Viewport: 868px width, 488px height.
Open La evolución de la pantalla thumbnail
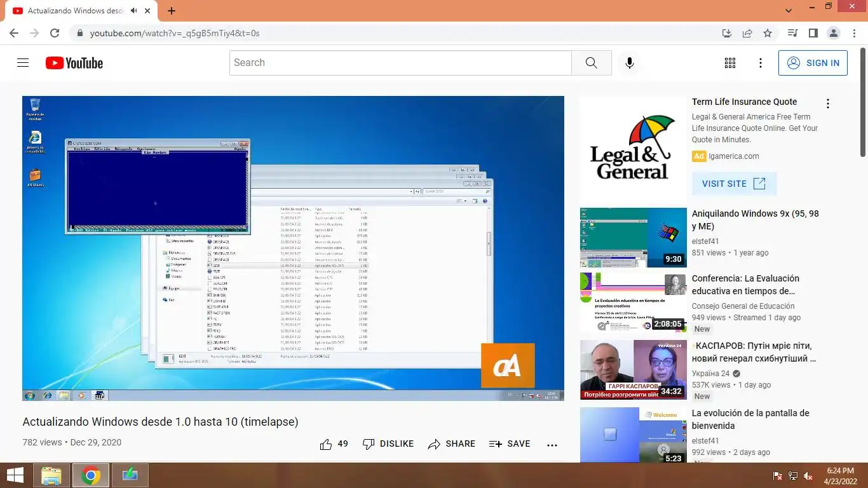(x=633, y=435)
